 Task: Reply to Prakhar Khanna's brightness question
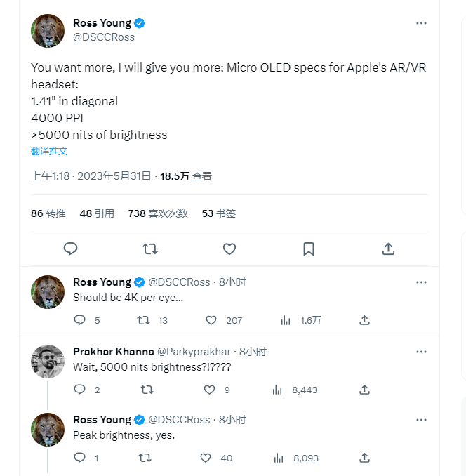pyautogui.click(x=79, y=389)
